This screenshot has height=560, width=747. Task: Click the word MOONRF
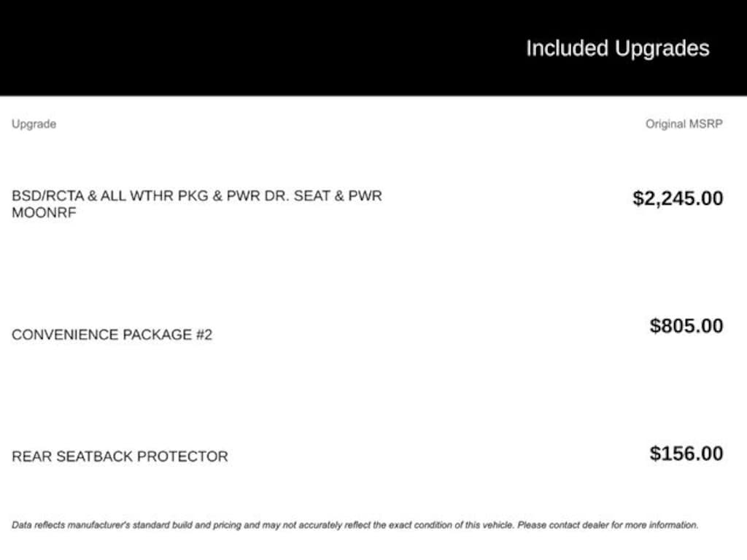pyautogui.click(x=44, y=213)
